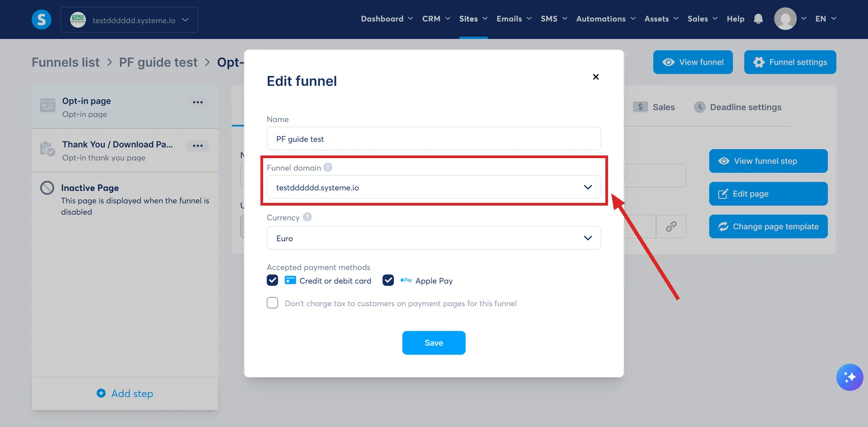Screen dimensions: 868x427
Task: Open the EN language dropdown
Action: (x=826, y=19)
